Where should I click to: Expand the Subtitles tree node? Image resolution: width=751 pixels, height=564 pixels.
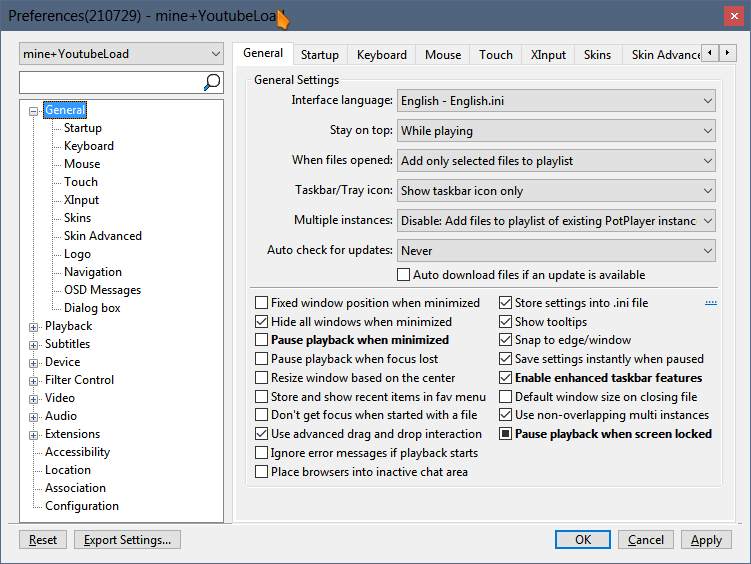(x=35, y=344)
